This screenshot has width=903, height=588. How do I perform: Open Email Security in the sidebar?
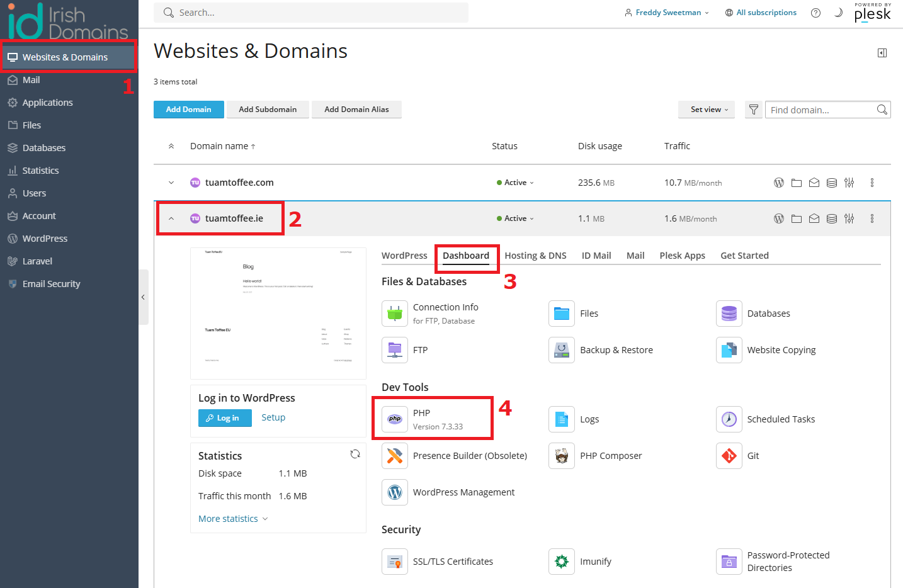(x=69, y=284)
